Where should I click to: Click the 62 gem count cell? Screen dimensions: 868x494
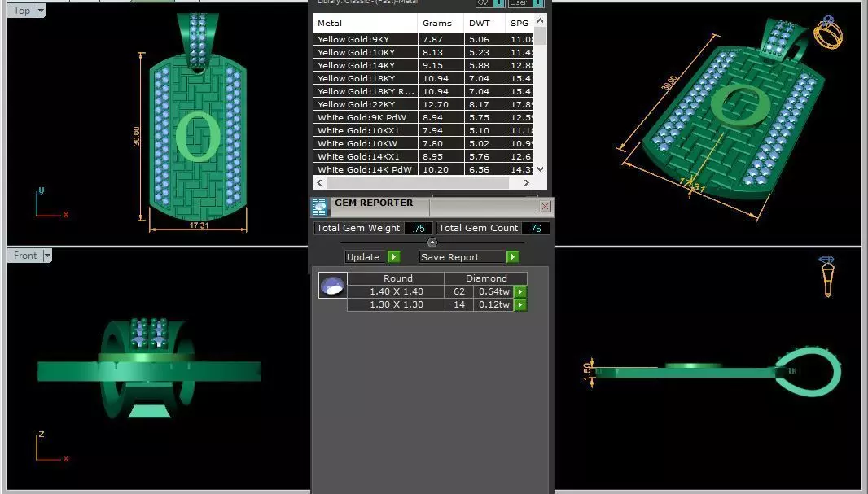click(x=459, y=291)
